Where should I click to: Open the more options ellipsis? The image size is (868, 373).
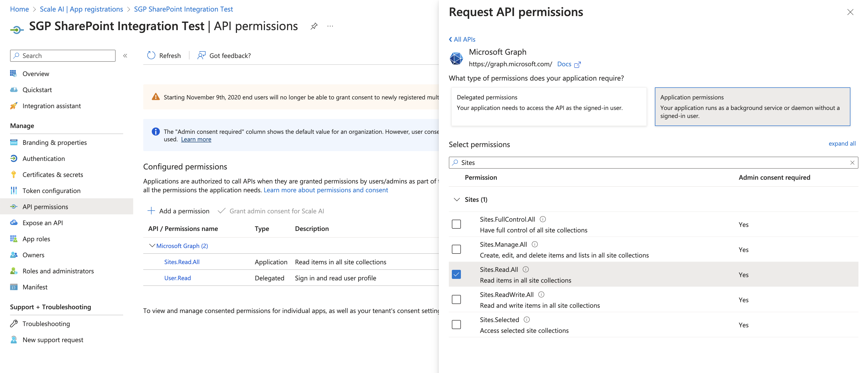330,26
